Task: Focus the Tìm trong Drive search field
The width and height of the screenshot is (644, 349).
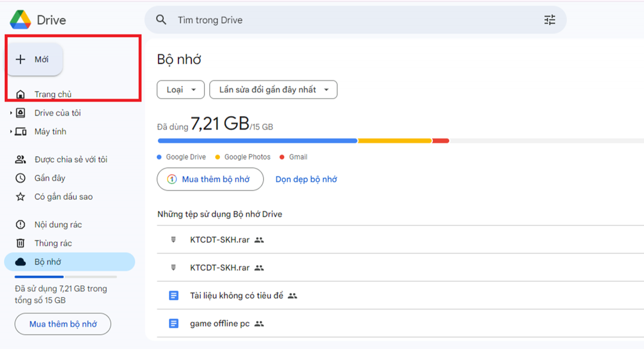Action: (x=355, y=20)
